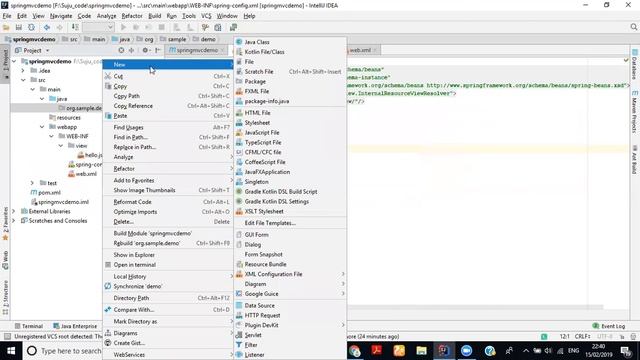The height and width of the screenshot is (360, 640).
Task: Switch to the springmvcdemo editor tab
Action: [x=197, y=50]
